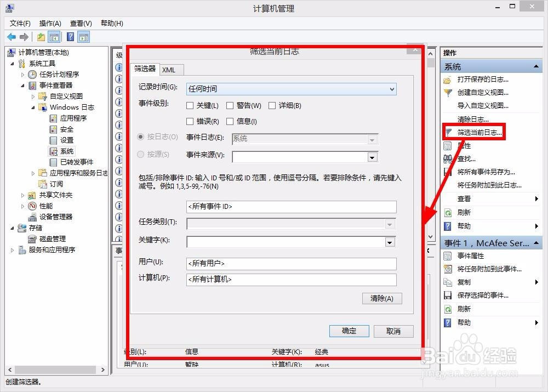Collapse the 系统工具 tree node
The height and width of the screenshot is (392, 548).
coord(13,64)
